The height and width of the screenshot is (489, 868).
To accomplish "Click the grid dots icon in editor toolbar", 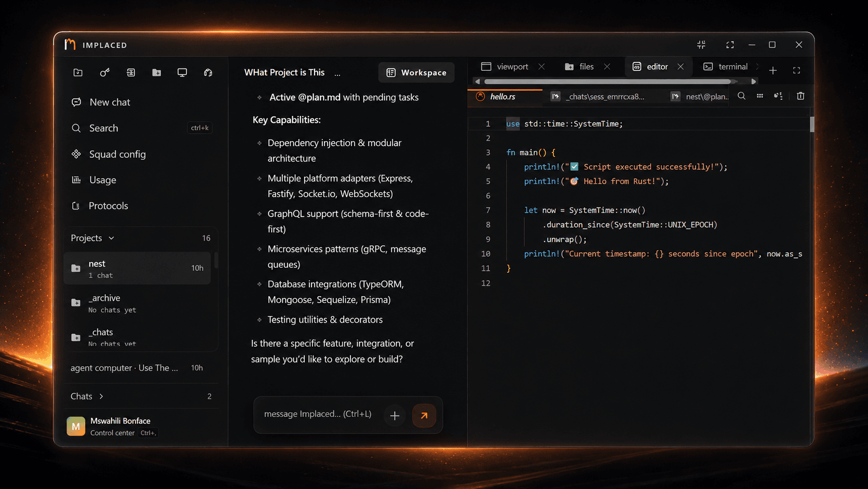I will click(x=759, y=96).
